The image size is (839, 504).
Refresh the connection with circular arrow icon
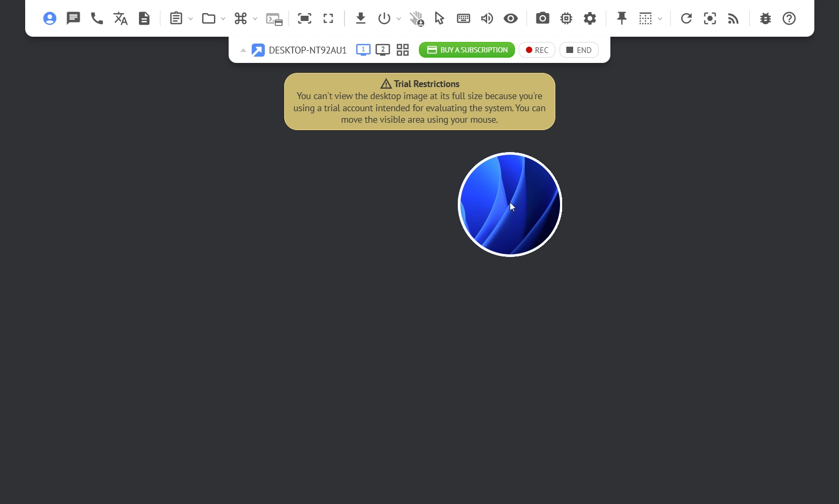tap(686, 19)
